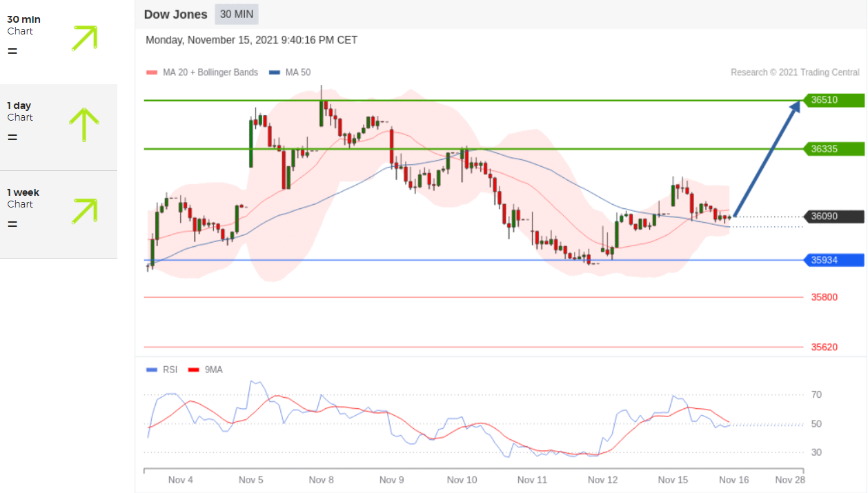Click the equals sign under 1 day Chart

tap(12, 137)
